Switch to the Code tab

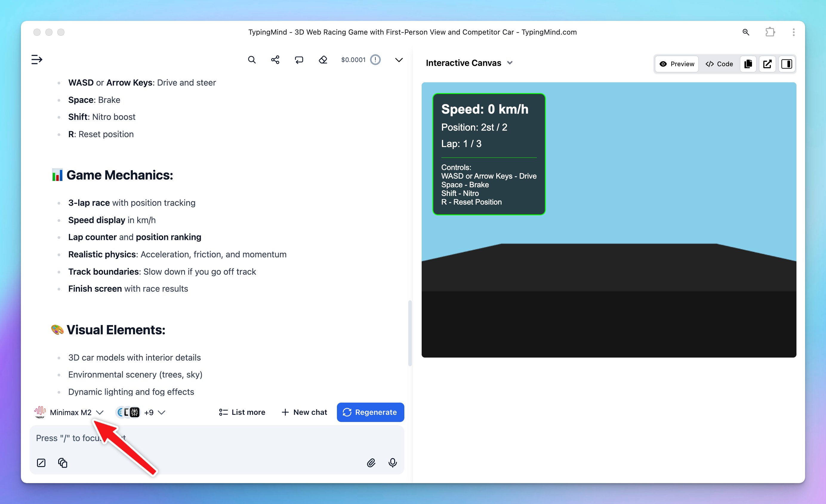click(719, 64)
